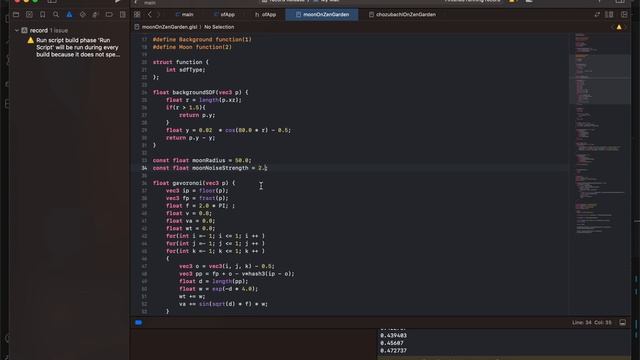Click the Line 34 Col position indicator

coord(591,322)
